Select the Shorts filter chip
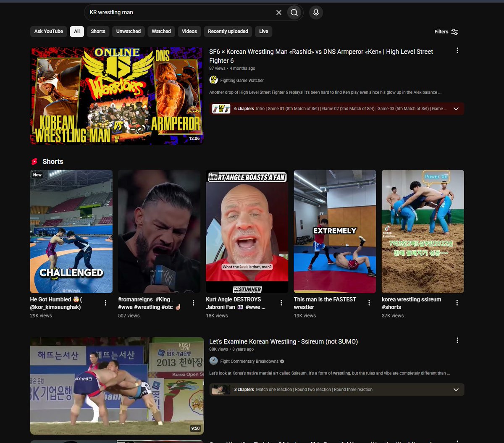The image size is (504, 443). [98, 31]
